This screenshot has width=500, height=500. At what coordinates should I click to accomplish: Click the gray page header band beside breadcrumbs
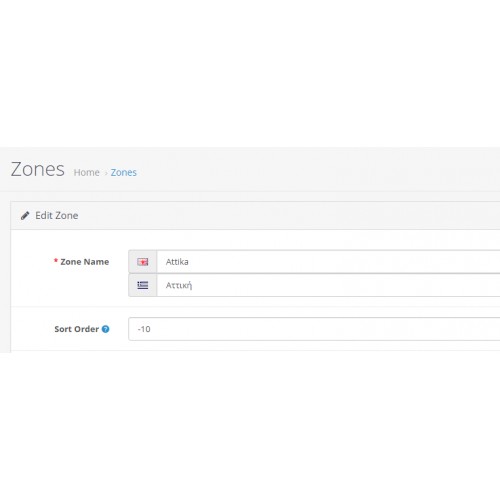(317, 170)
